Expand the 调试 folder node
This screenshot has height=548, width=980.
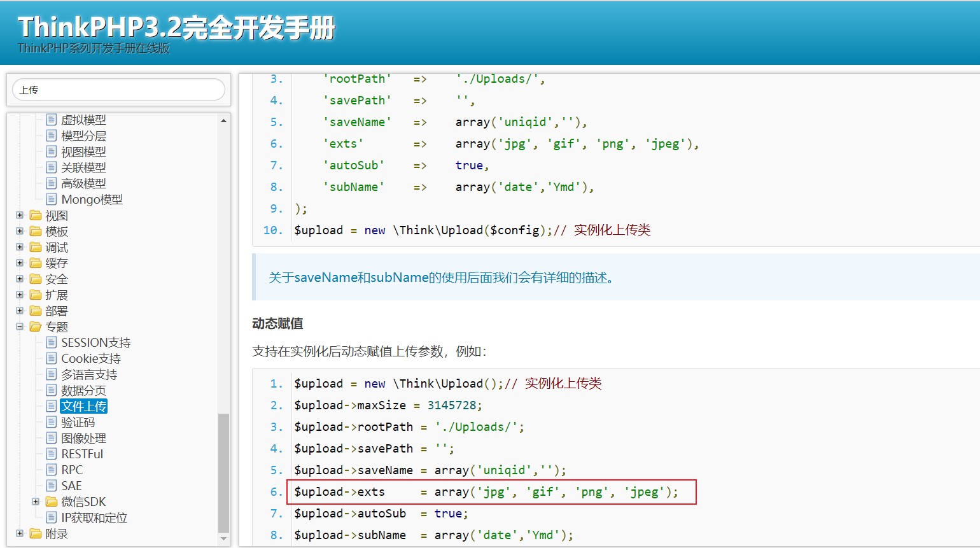(x=20, y=247)
